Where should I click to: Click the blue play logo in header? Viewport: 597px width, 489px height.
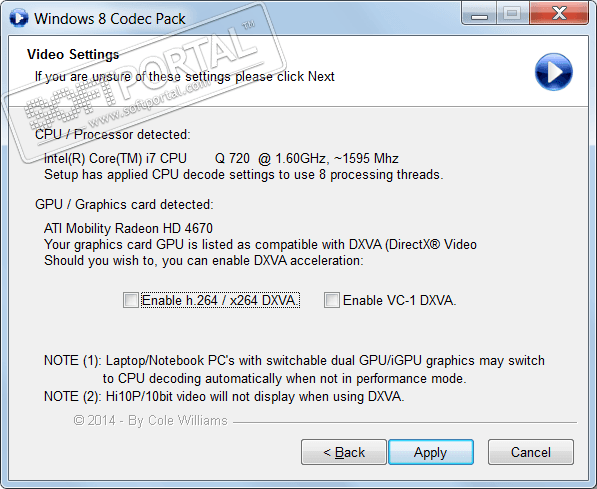click(554, 72)
